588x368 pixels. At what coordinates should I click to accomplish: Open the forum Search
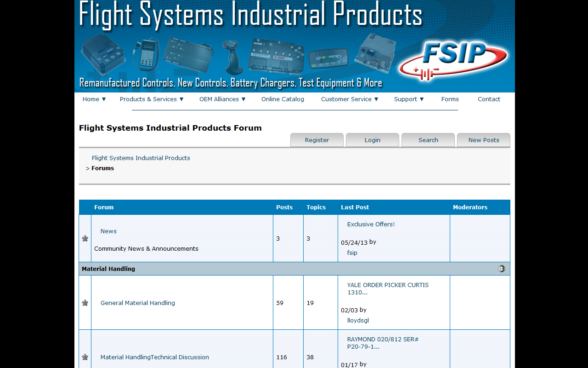tap(428, 140)
